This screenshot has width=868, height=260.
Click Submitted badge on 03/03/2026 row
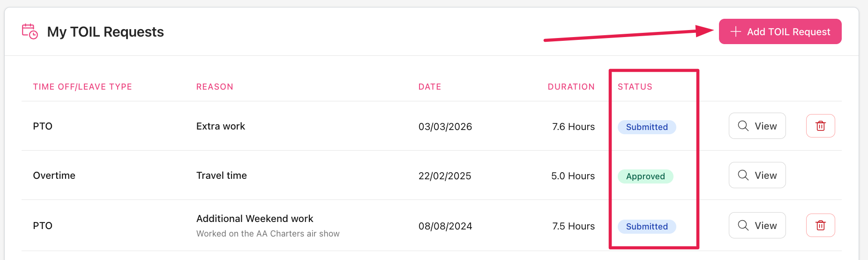[x=647, y=127]
